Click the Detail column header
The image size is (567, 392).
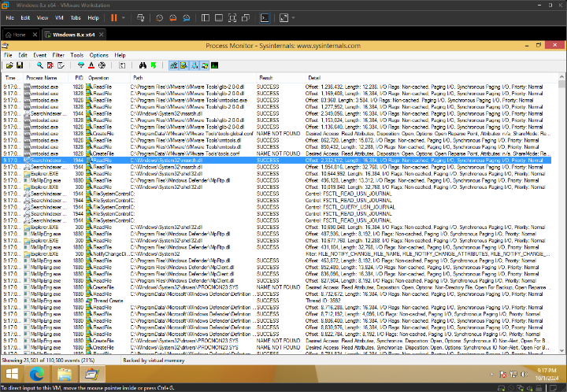(x=428, y=78)
